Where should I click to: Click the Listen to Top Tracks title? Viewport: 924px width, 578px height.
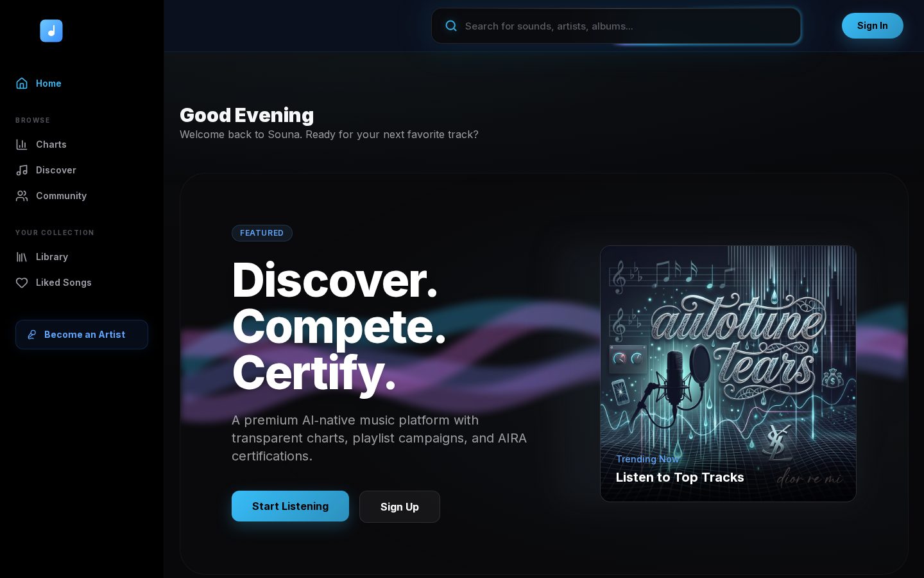click(x=680, y=477)
